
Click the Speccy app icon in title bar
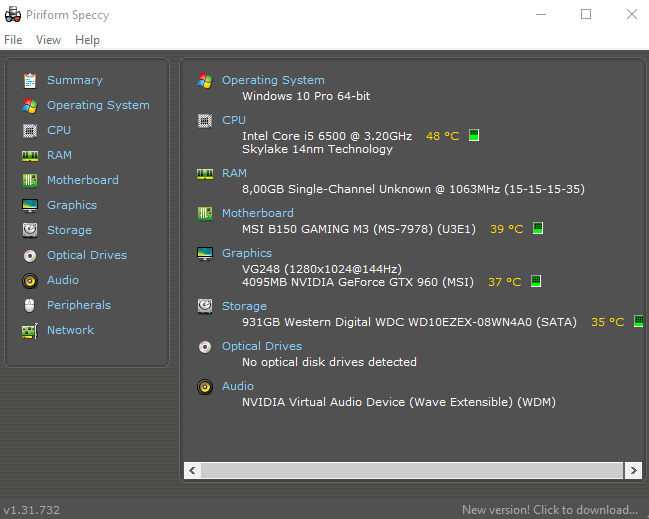click(x=13, y=14)
